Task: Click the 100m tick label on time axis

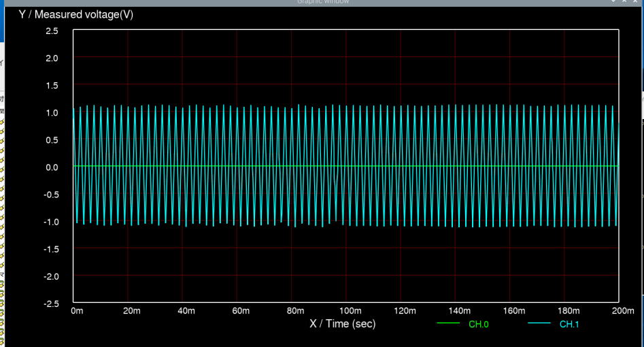Action: pyautogui.click(x=350, y=311)
